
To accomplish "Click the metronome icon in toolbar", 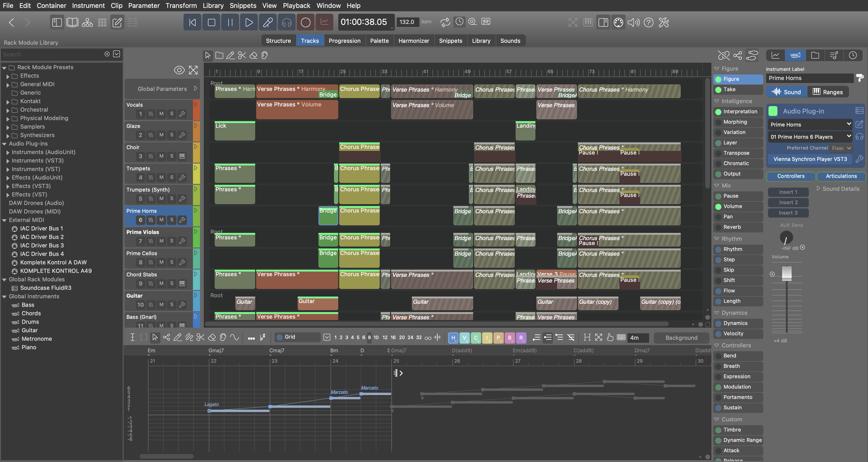I will 459,22.
